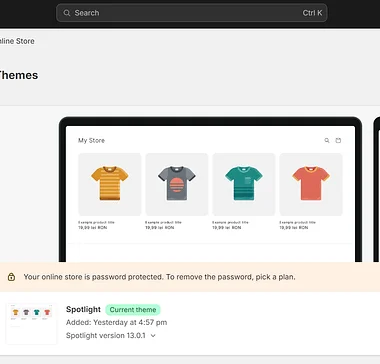Click the search icon in the store preview
This screenshot has width=380, height=364.
pos(327,140)
